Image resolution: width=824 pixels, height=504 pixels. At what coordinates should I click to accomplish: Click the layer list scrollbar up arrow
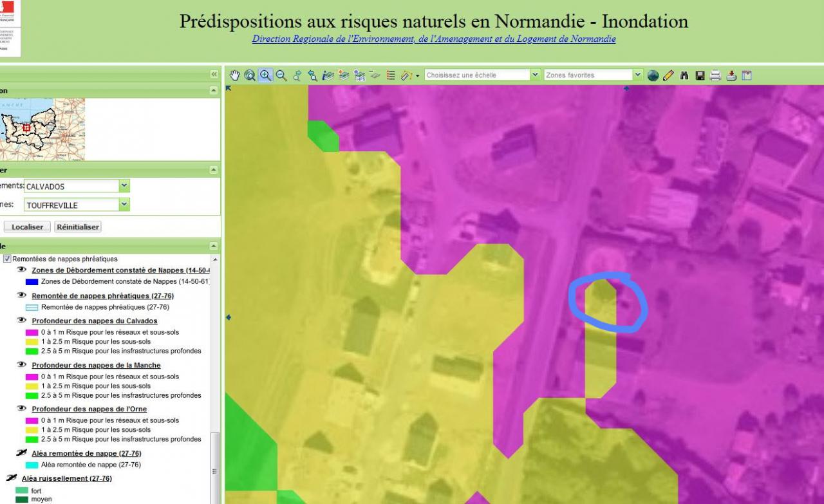pyautogui.click(x=215, y=259)
